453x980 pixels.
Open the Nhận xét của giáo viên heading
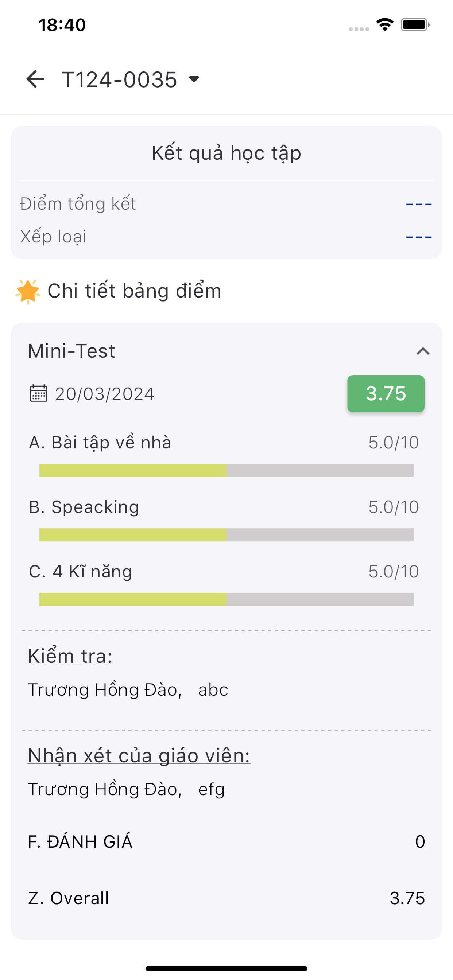(139, 755)
